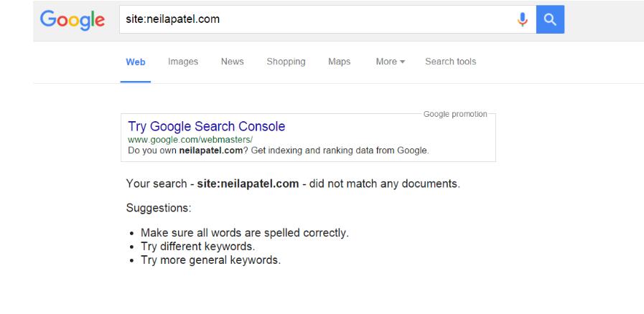Click the 'Try more general keywords' suggestion
Viewport: 644px width, 314px height.
210,260
